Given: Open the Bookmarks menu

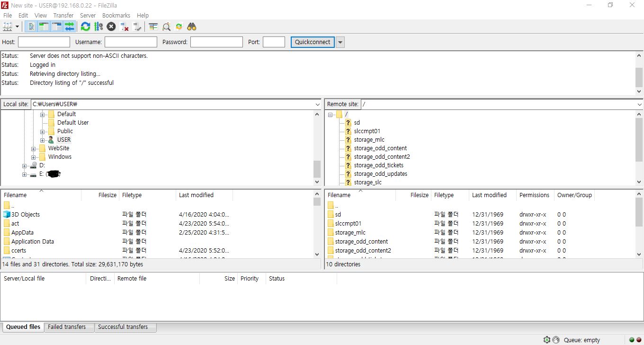Looking at the screenshot, I should click(x=116, y=15).
